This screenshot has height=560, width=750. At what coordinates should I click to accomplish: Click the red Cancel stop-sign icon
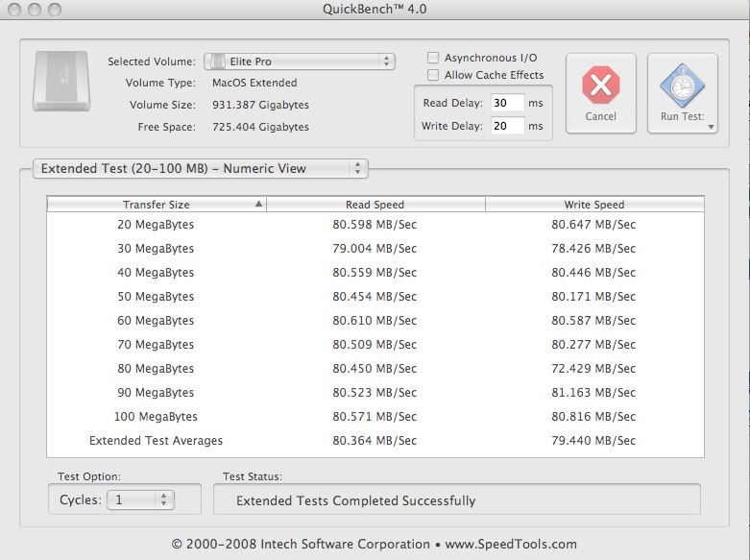click(601, 85)
